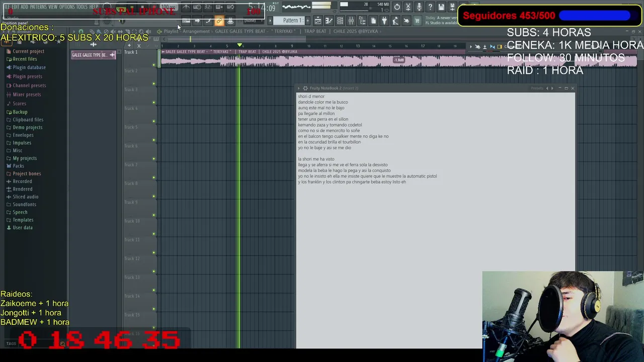Open the tempo tapper icon
This screenshot has height=362, width=644.
395,21
